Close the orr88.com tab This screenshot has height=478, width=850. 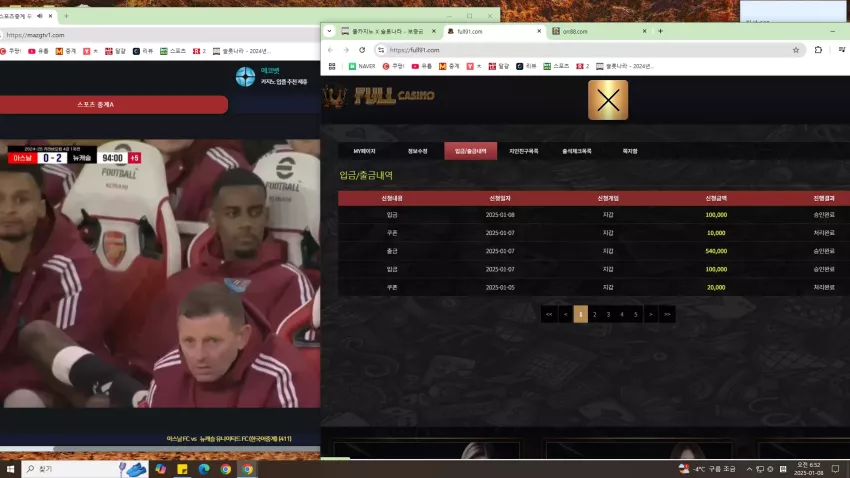[644, 31]
